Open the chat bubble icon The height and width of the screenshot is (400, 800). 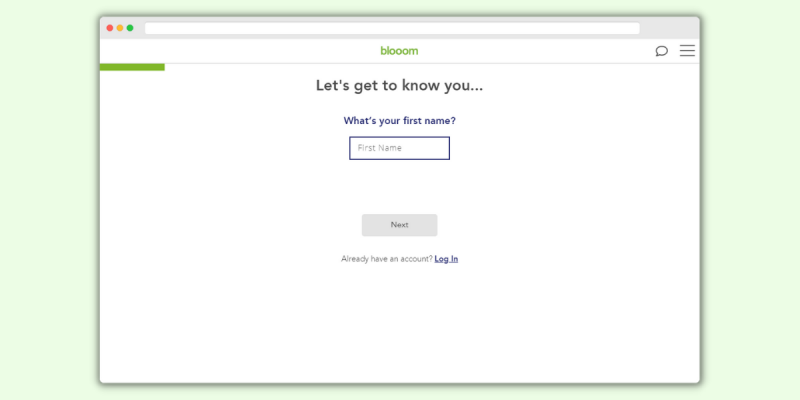point(661,51)
